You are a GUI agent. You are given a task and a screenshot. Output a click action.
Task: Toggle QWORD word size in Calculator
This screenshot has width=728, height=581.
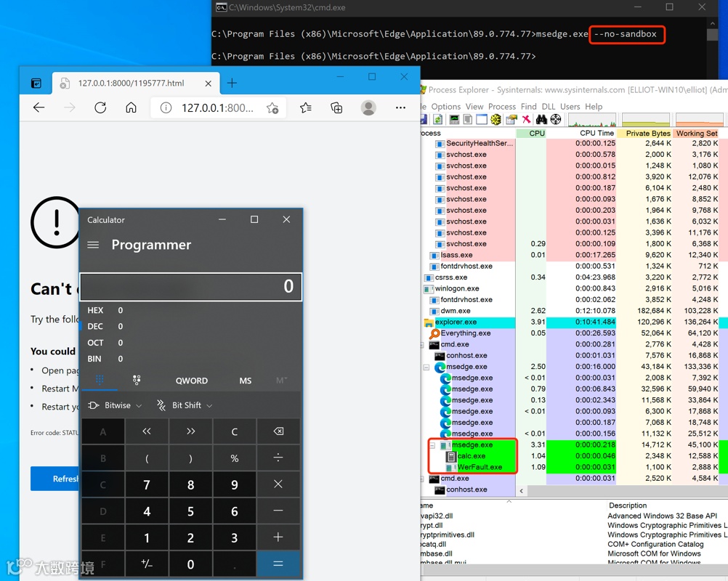[191, 381]
